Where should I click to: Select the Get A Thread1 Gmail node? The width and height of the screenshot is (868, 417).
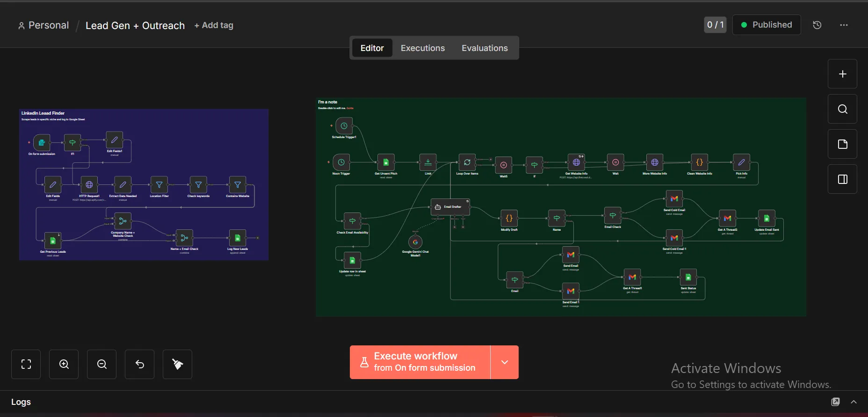632,277
